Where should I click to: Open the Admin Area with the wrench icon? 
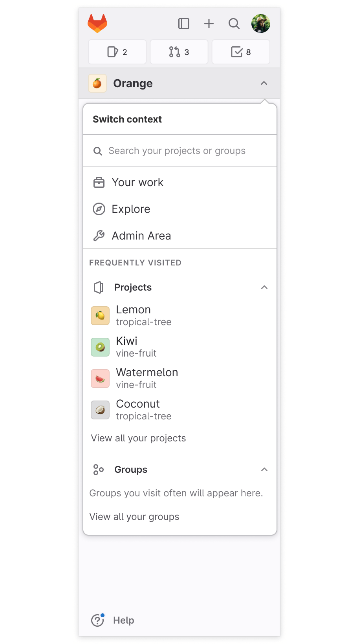pyautogui.click(x=141, y=235)
